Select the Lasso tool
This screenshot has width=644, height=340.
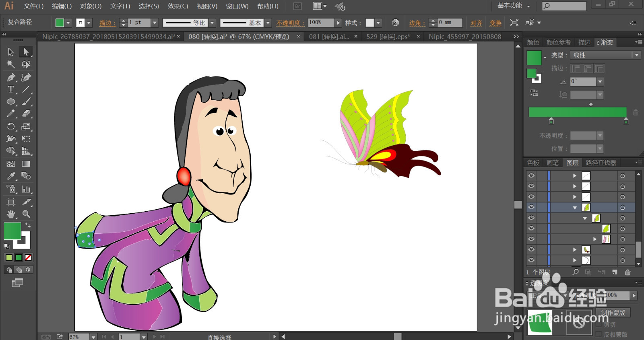point(26,64)
